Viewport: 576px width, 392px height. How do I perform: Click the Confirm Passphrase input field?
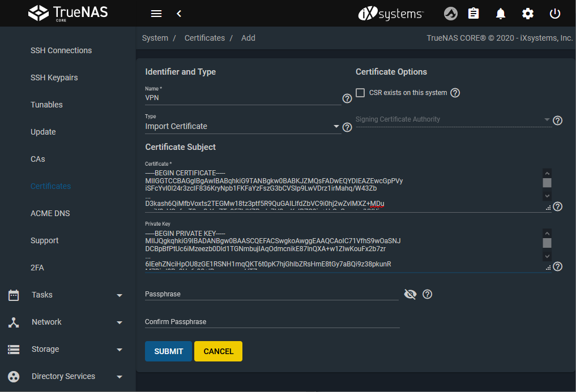(272, 322)
